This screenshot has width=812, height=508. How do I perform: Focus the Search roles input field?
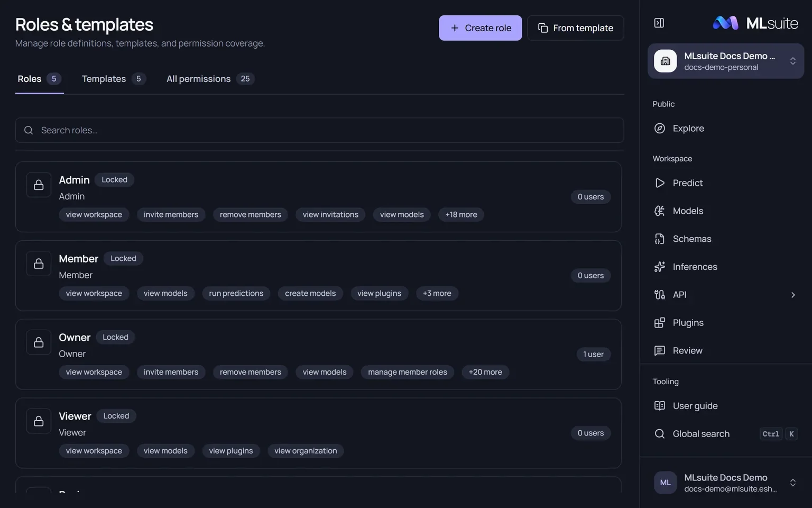point(319,130)
